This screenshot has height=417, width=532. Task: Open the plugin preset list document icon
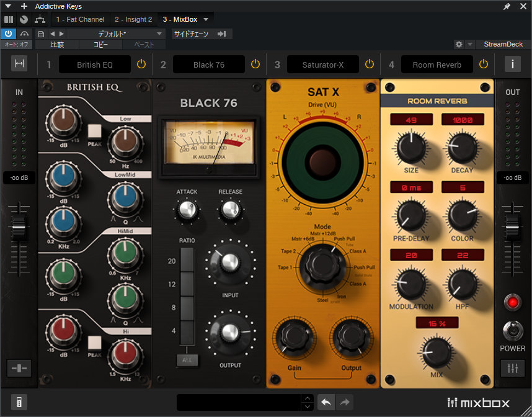(x=41, y=34)
